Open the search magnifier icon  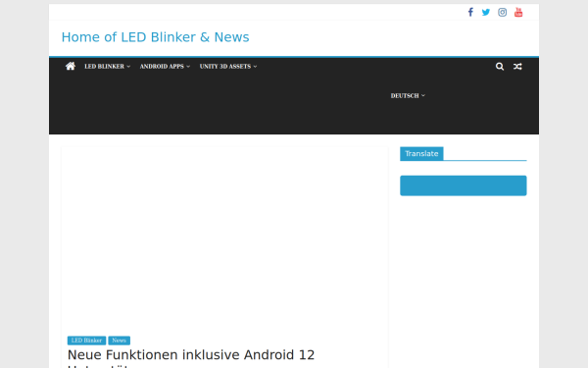[500, 67]
